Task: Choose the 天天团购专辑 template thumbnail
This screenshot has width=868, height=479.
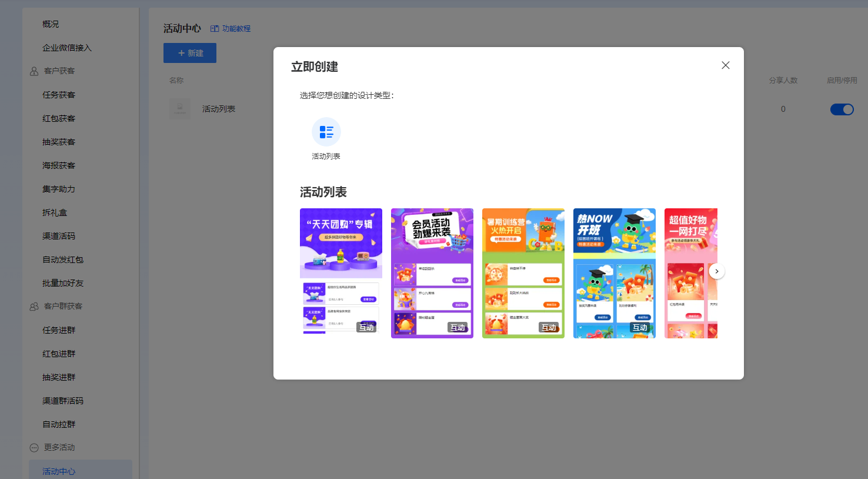Action: click(x=341, y=273)
